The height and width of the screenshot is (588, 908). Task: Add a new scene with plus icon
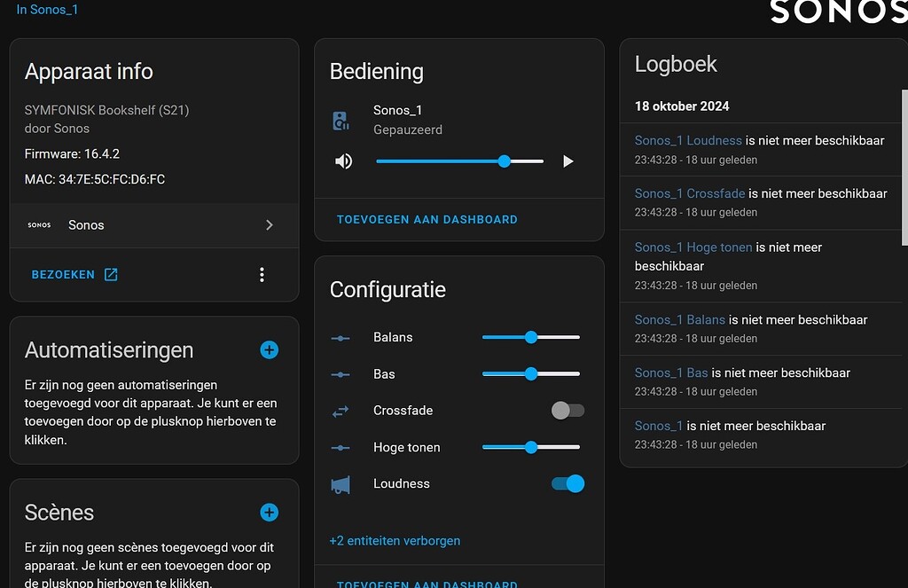click(x=270, y=513)
